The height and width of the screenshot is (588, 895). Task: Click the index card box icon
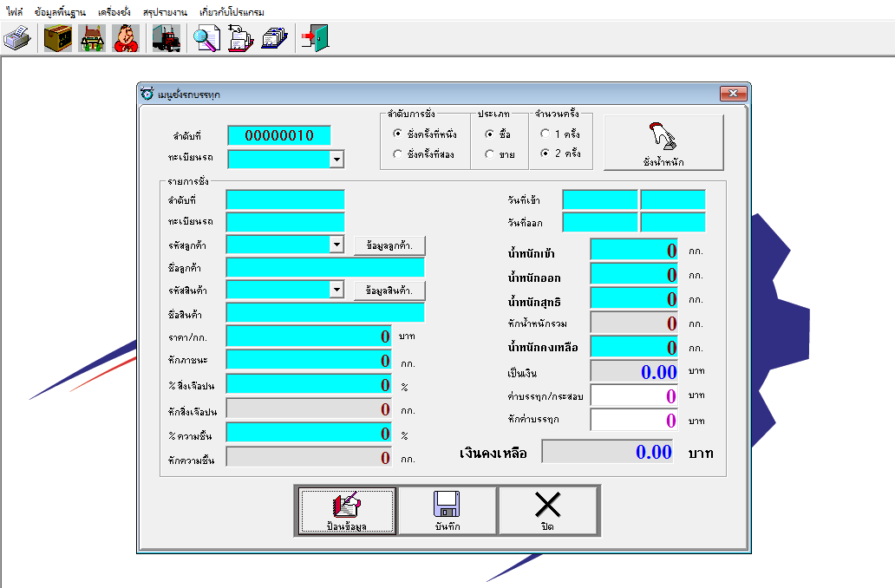pyautogui.click(x=275, y=38)
